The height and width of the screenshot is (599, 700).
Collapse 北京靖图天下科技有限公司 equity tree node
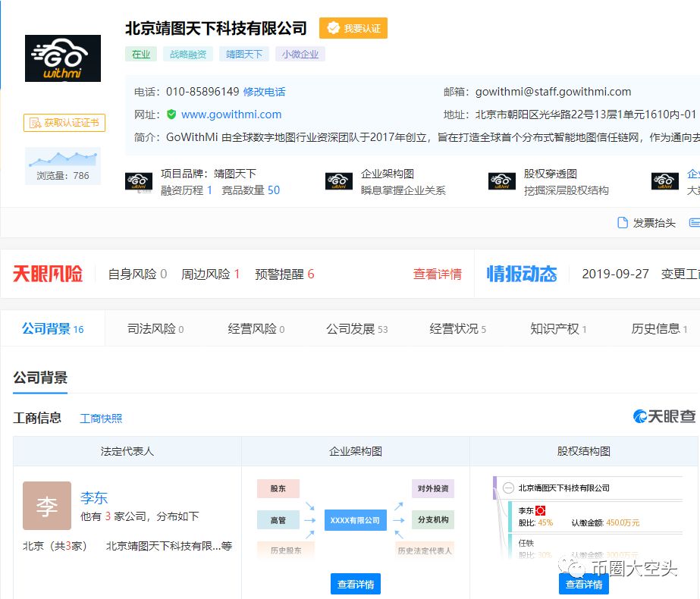click(x=508, y=488)
